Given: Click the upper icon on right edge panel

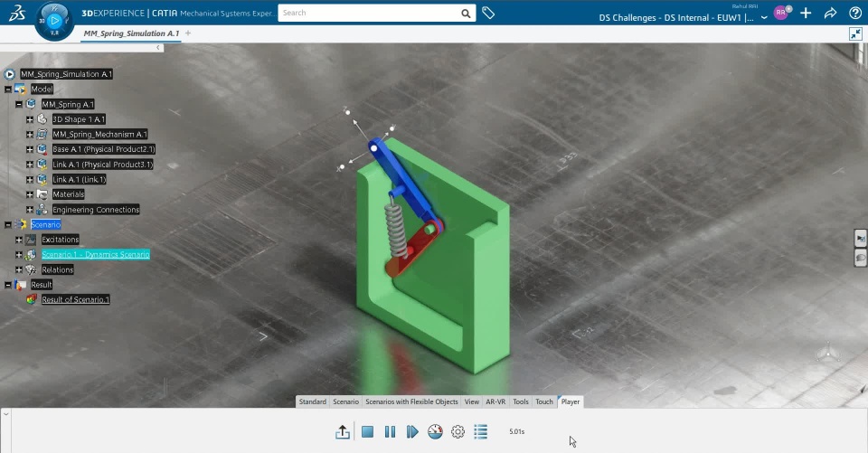Looking at the screenshot, I should [860, 239].
